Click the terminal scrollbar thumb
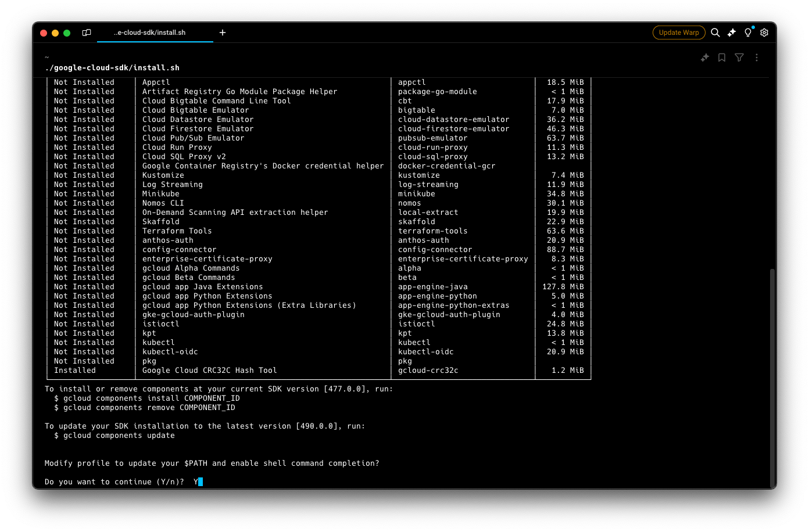809x532 pixels. pyautogui.click(x=772, y=378)
